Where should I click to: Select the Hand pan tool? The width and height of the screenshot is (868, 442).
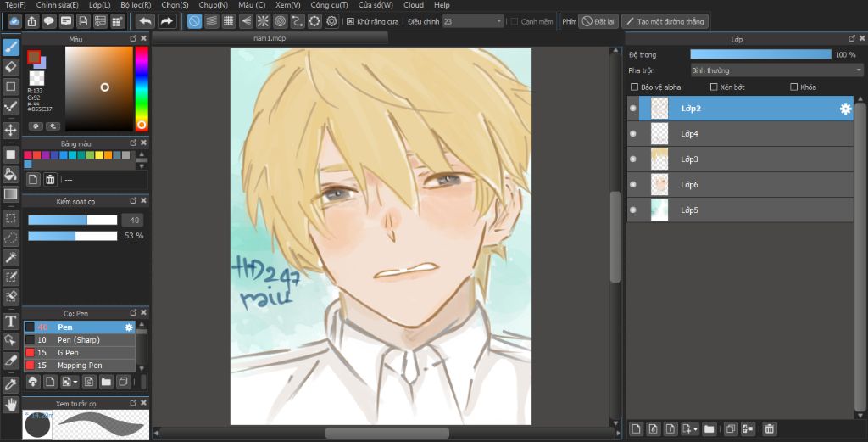pyautogui.click(x=10, y=405)
